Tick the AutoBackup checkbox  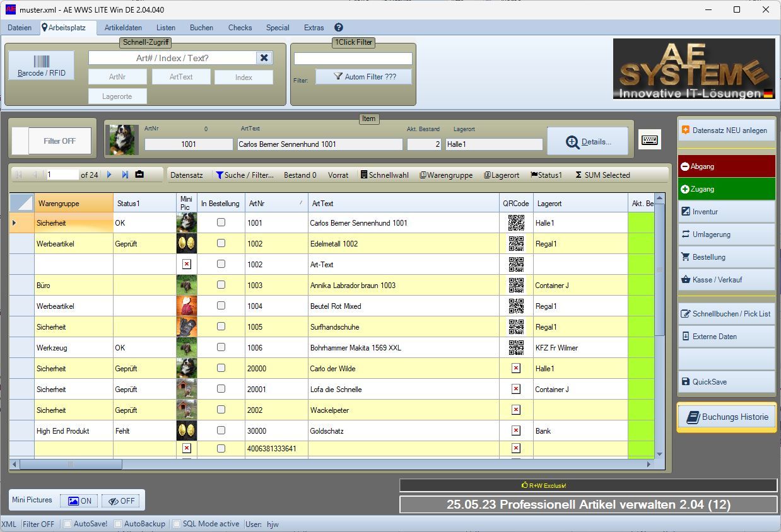coord(119,524)
